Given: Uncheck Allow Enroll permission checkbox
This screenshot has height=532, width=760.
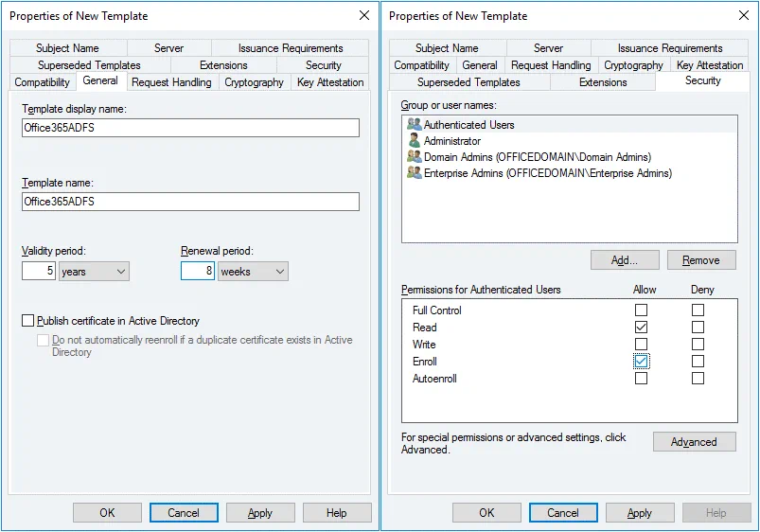Looking at the screenshot, I should [642, 362].
